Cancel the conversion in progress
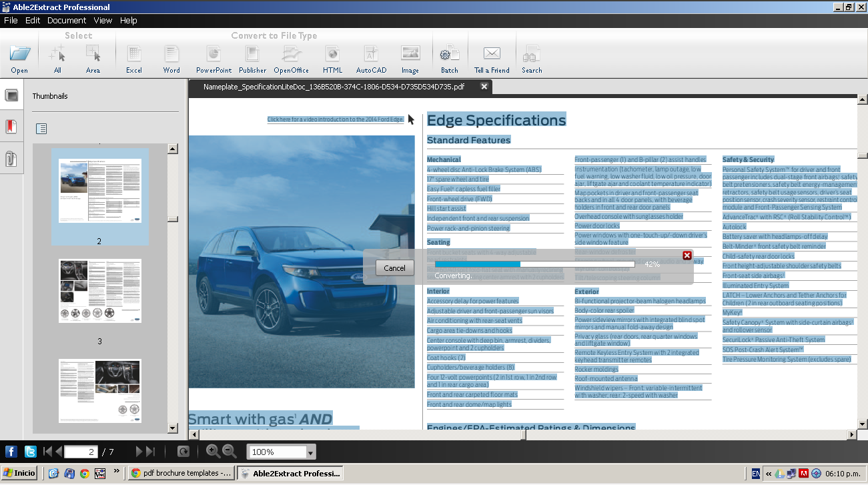This screenshot has width=868, height=485. [394, 268]
